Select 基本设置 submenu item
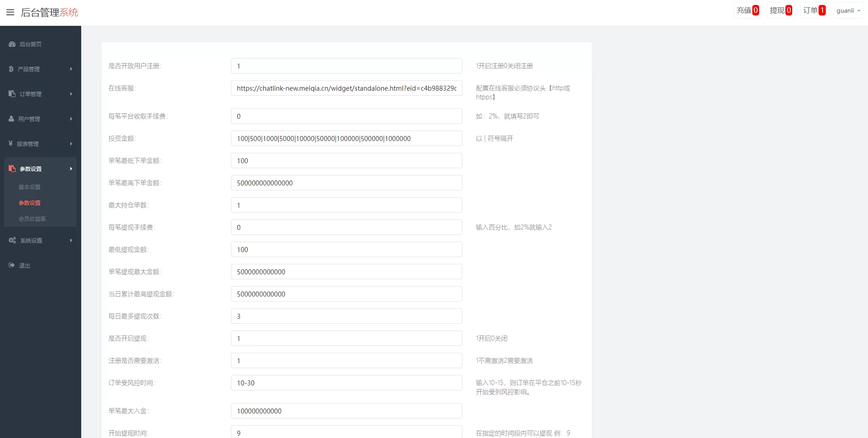 (x=29, y=187)
